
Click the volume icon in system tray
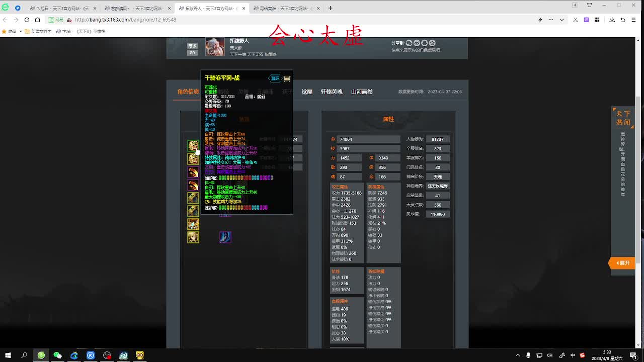point(550,355)
